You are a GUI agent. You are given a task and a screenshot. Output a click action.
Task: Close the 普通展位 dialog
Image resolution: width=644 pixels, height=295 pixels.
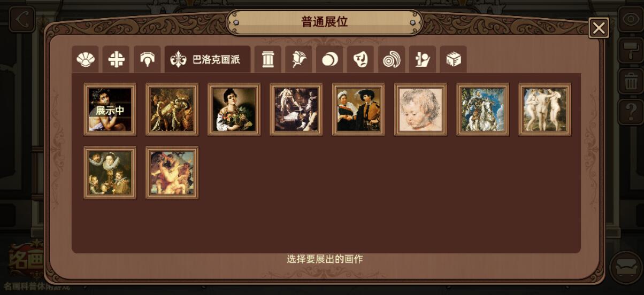[x=599, y=28]
